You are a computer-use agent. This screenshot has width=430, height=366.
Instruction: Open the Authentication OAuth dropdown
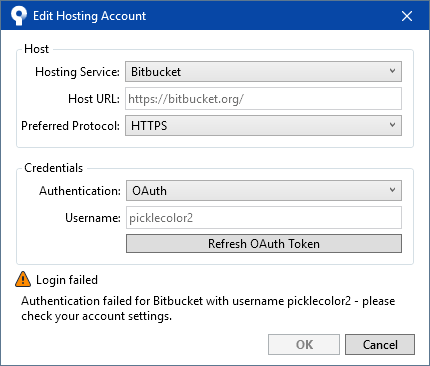[x=264, y=191]
